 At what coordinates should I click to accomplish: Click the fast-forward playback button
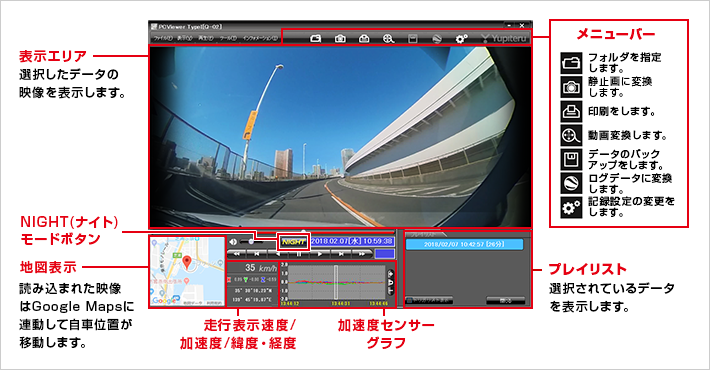click(x=361, y=254)
